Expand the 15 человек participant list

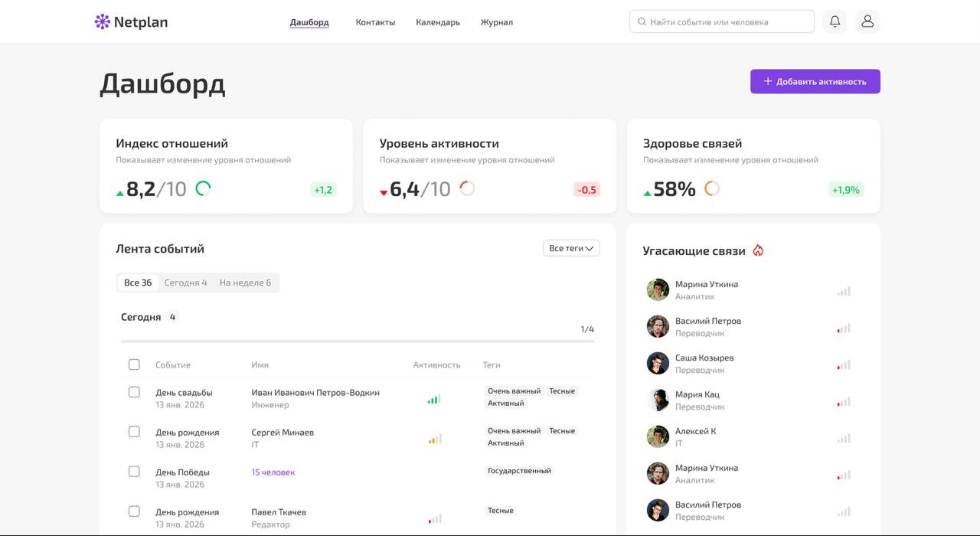coord(273,472)
